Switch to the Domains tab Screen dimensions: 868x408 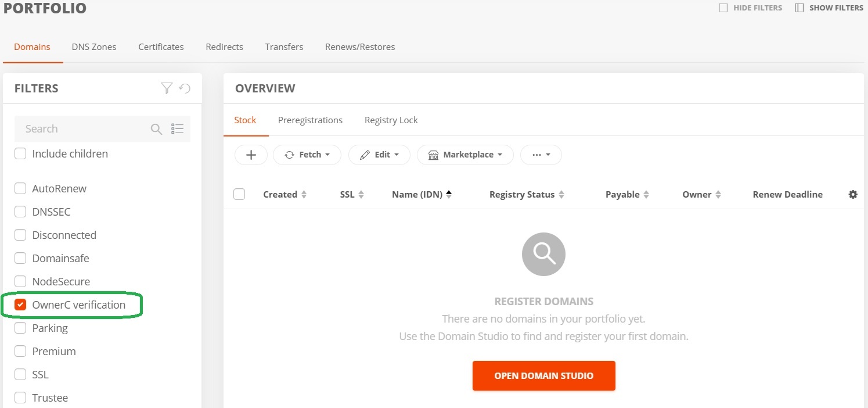(32, 47)
